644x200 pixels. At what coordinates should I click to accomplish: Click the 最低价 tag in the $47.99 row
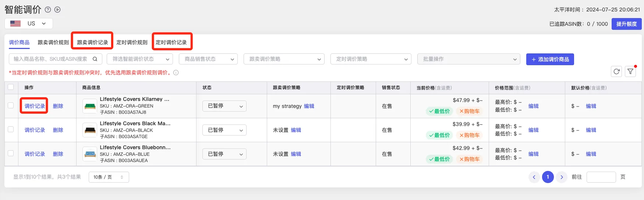point(439,111)
